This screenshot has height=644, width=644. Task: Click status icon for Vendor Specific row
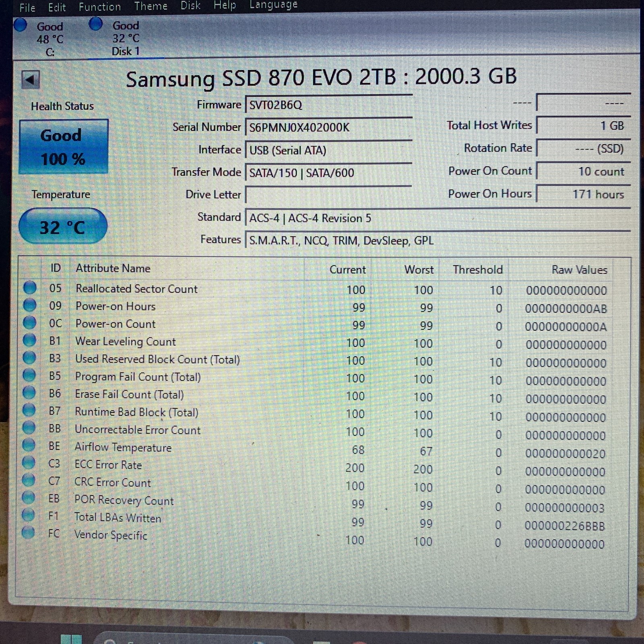(x=28, y=532)
